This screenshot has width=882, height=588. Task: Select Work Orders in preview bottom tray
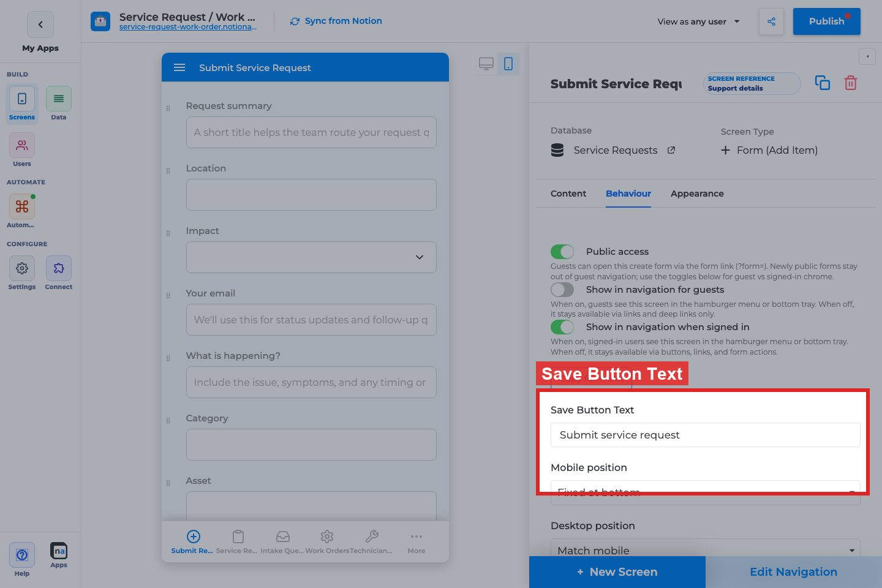pyautogui.click(x=327, y=541)
